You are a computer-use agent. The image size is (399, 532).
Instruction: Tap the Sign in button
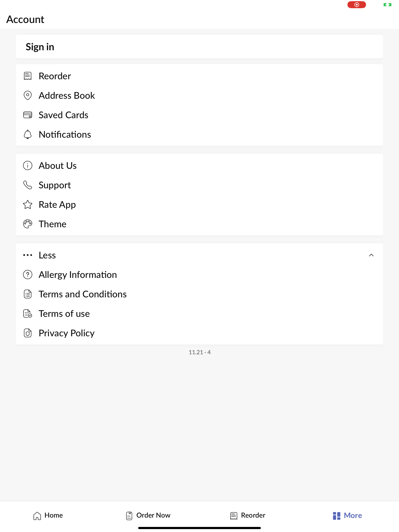click(199, 47)
